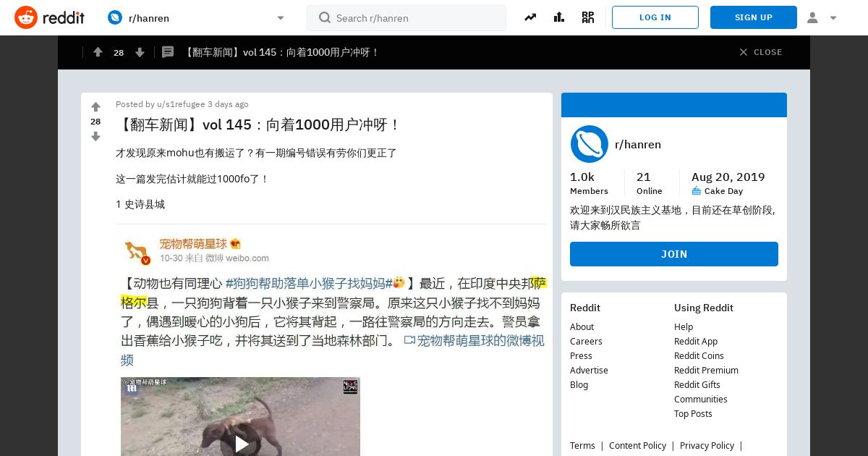Open the user account menu dropdown
Screen dimensions: 868x456
(x=822, y=17)
